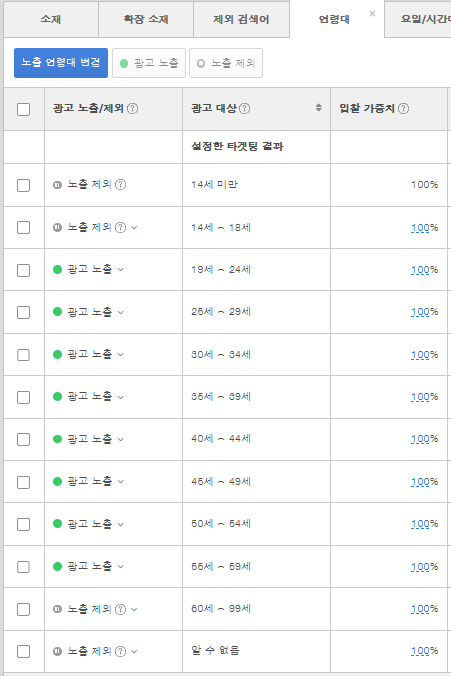Click help icon in 14세 ~ 18세 row
This screenshot has height=676, width=451.
121,227
